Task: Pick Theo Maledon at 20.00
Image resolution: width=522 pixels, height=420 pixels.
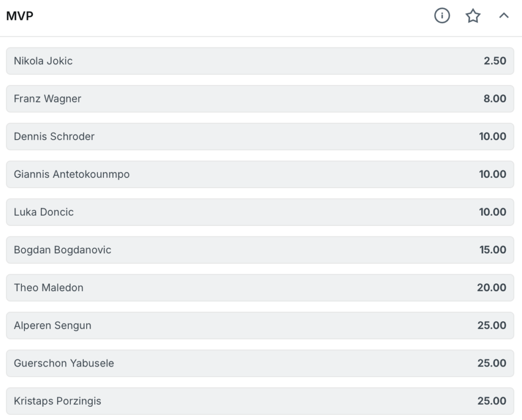Action: pyautogui.click(x=260, y=287)
